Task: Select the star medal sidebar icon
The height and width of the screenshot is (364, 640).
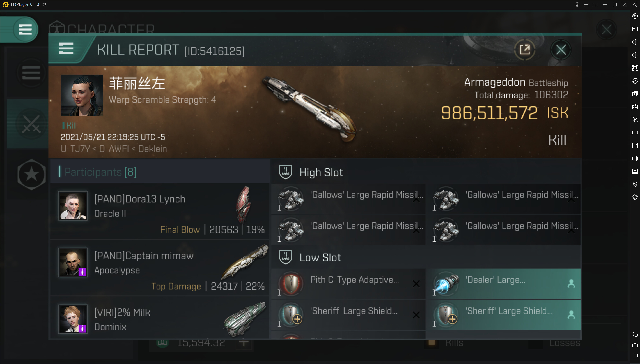Action: [31, 174]
